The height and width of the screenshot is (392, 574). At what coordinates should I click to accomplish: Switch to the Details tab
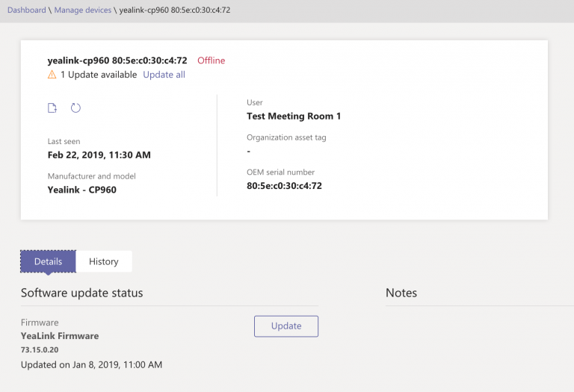(49, 261)
